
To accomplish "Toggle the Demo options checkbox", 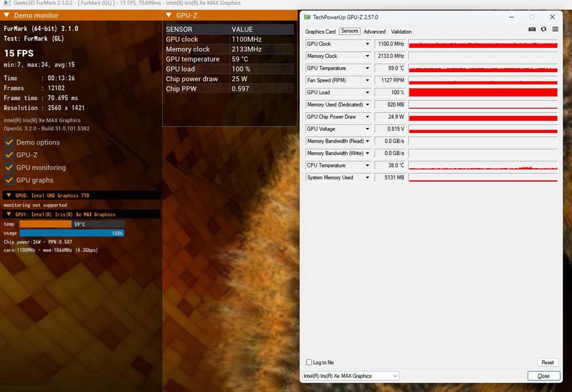I will pyautogui.click(x=9, y=142).
